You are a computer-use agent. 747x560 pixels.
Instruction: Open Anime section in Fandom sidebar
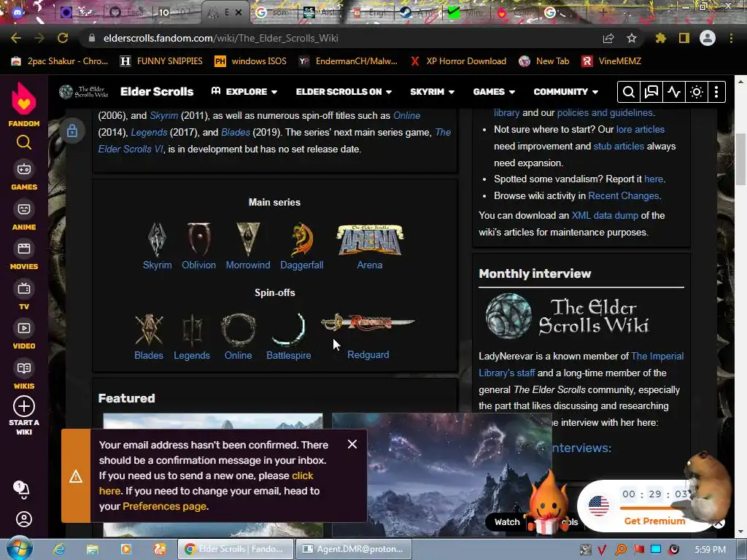tap(24, 216)
